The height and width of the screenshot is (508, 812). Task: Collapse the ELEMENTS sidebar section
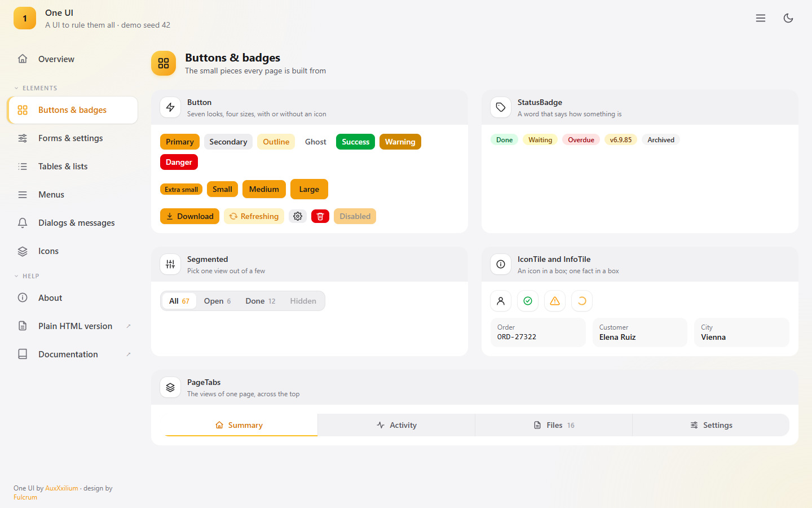36,88
